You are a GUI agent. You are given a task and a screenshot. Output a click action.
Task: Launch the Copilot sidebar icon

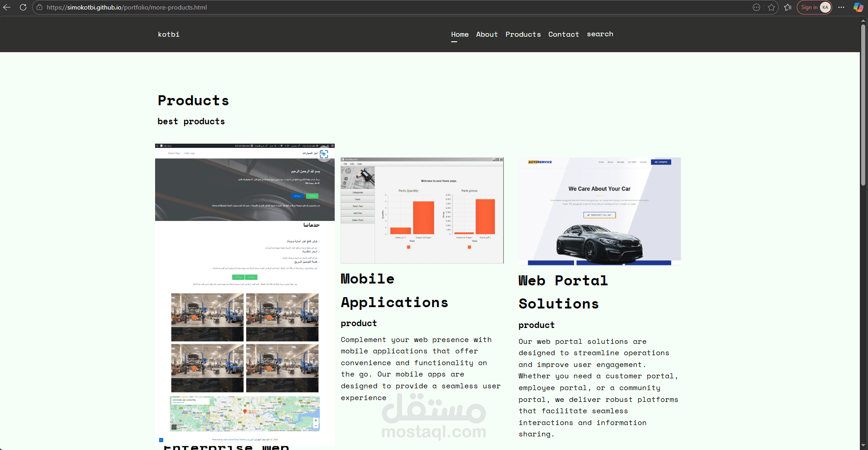[858, 7]
